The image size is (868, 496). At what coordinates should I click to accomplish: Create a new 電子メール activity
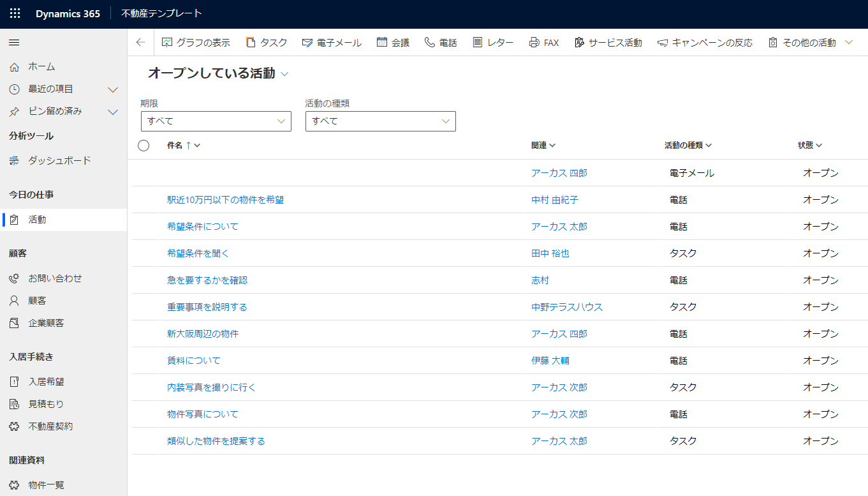pos(332,43)
